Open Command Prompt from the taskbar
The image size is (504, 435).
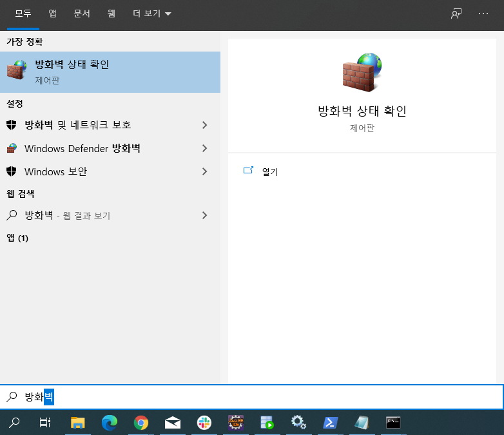(393, 423)
